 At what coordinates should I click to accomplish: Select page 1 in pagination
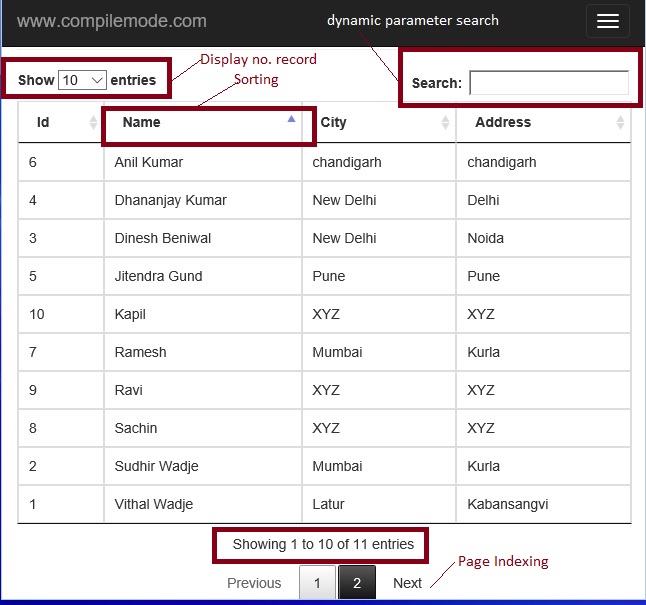point(317,583)
